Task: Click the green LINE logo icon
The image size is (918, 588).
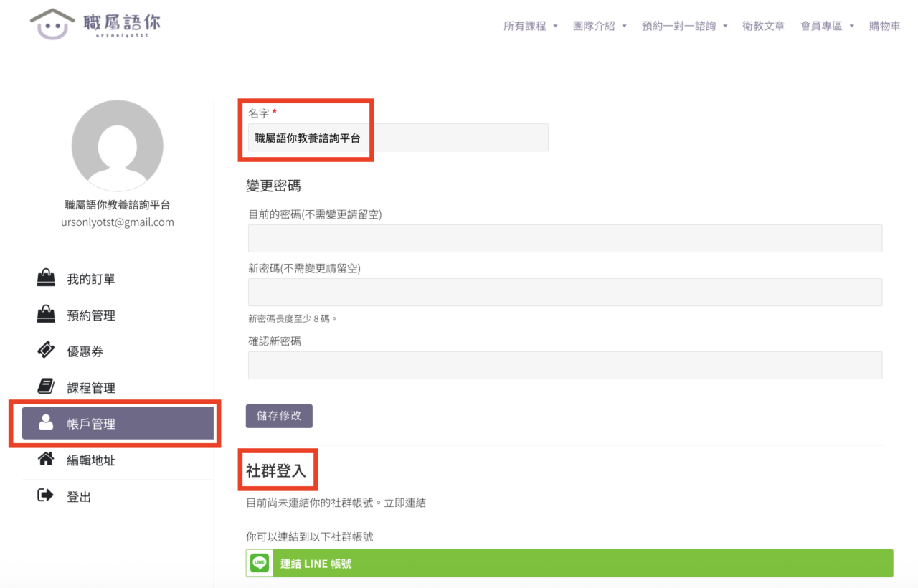Action: coord(260,564)
